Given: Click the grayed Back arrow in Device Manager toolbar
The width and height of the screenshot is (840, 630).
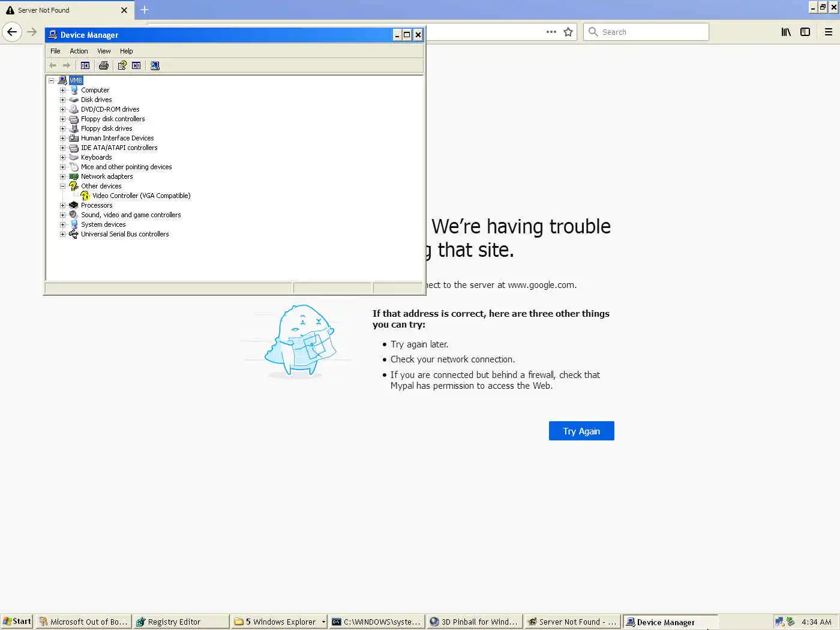Looking at the screenshot, I should coord(53,65).
